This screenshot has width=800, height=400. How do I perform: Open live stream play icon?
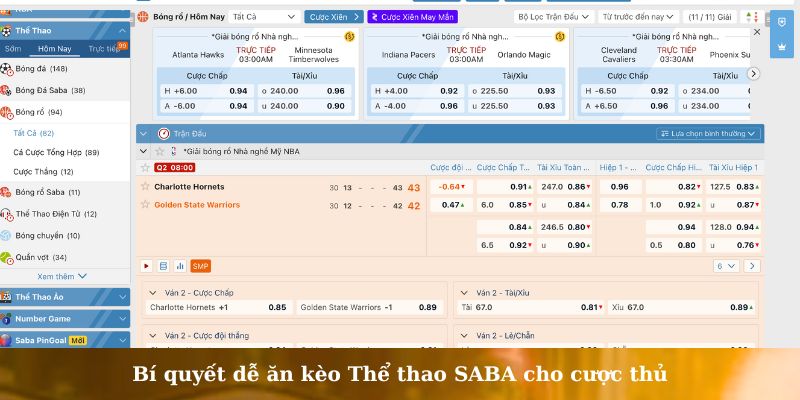pos(146,266)
